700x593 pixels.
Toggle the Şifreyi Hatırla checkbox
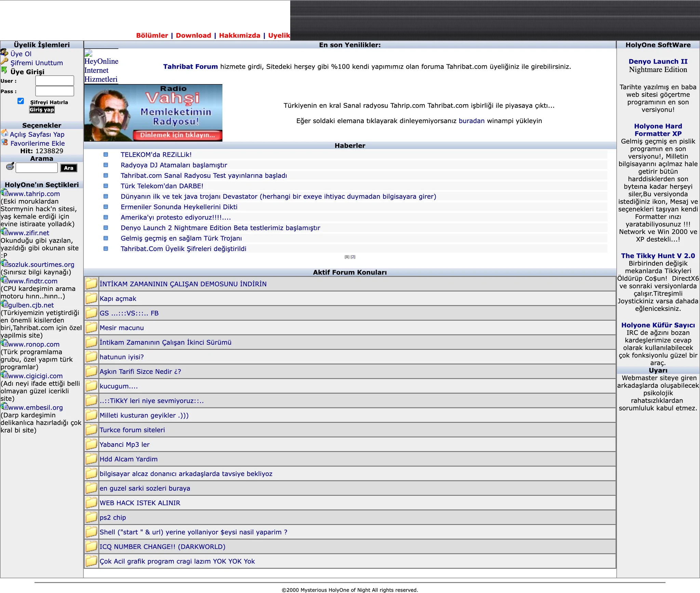pos(21,101)
